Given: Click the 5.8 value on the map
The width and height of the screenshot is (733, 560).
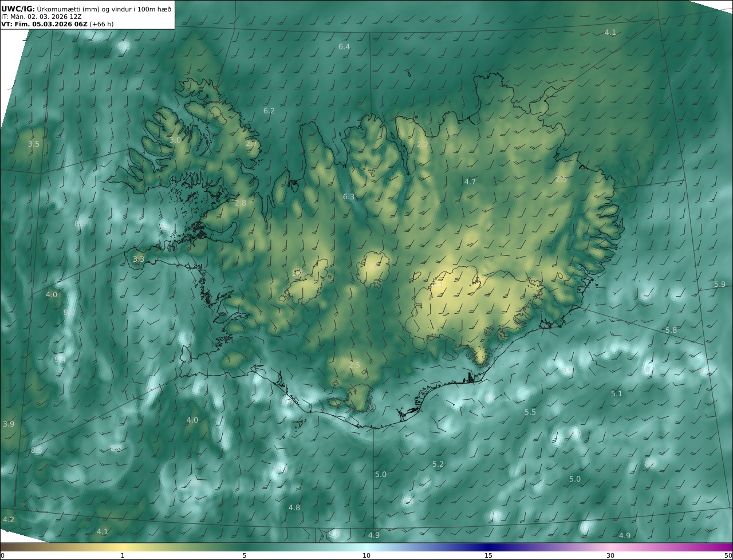Looking at the screenshot, I should coord(671,330).
